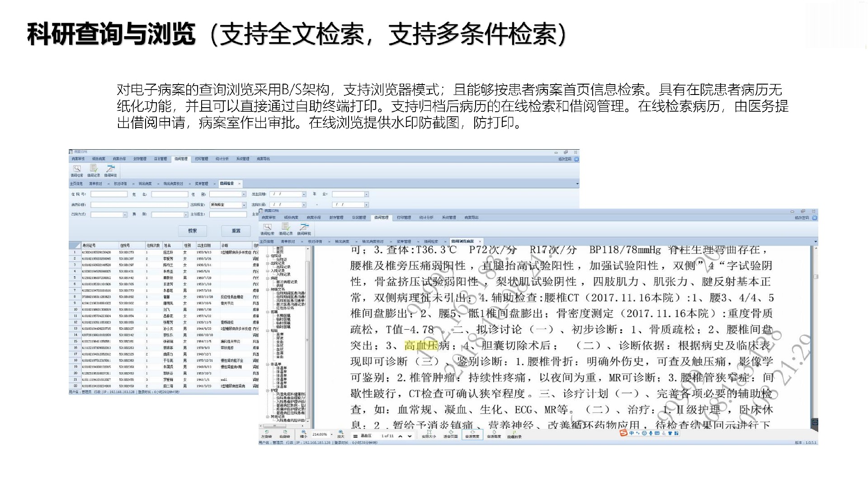Screen dimensions: 868x488
Task: Toggle the 实际大小 actual size view
Action: pyautogui.click(x=429, y=434)
